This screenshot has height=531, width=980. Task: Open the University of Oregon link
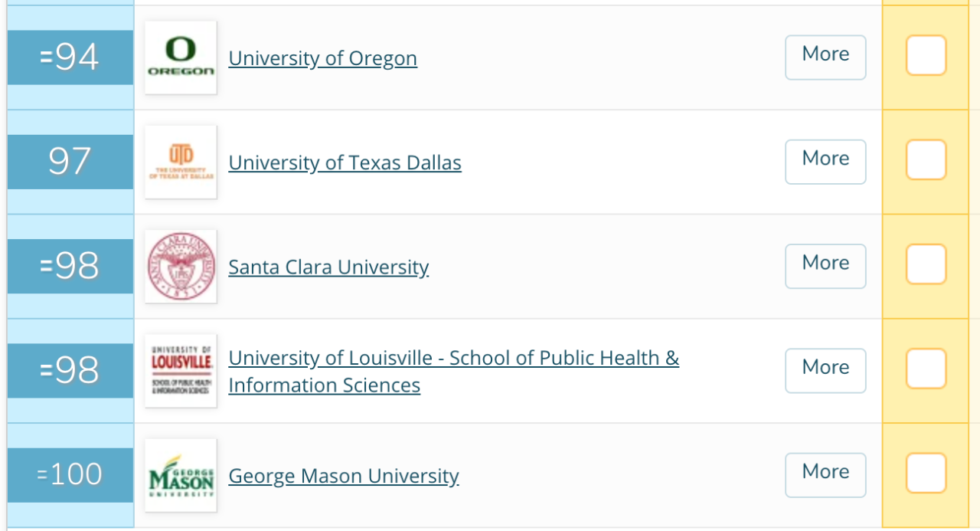tap(322, 58)
